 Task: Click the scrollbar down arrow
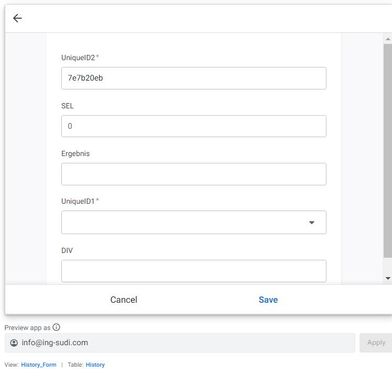[x=388, y=278]
